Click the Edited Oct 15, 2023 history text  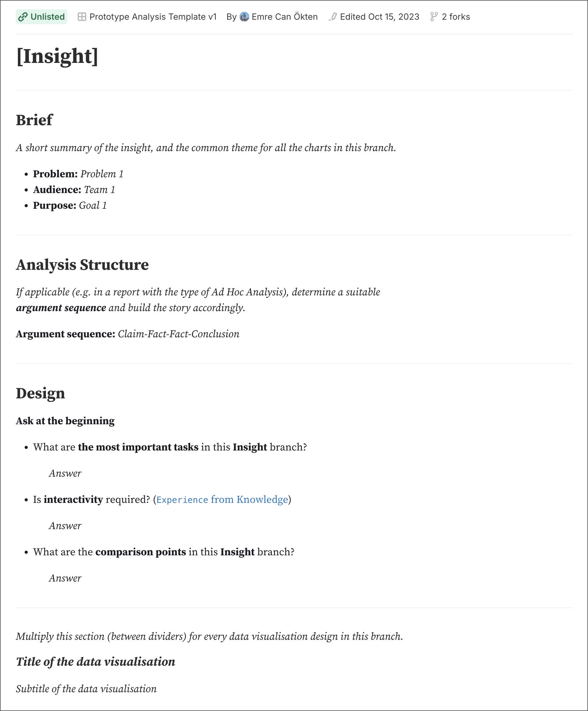click(x=379, y=17)
